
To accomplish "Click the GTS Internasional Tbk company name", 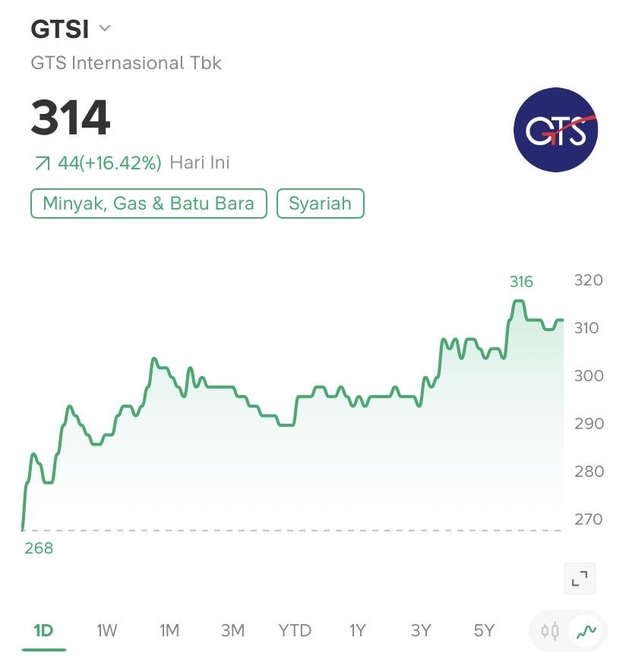I will (x=126, y=62).
